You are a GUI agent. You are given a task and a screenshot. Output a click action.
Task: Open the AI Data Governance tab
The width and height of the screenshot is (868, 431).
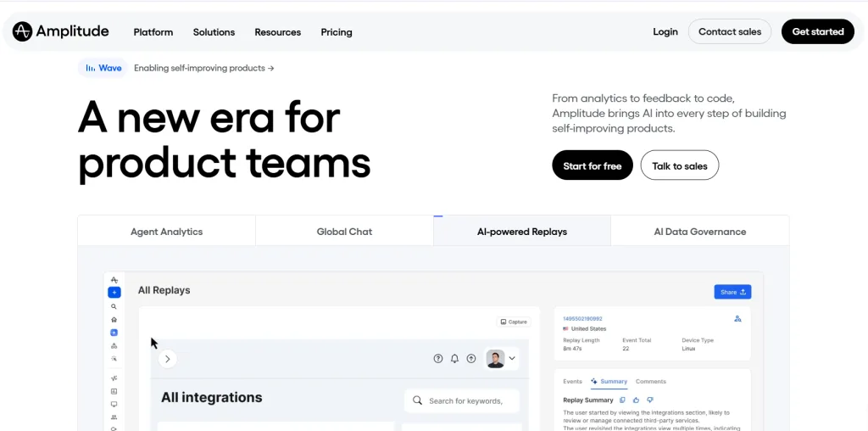[699, 232]
